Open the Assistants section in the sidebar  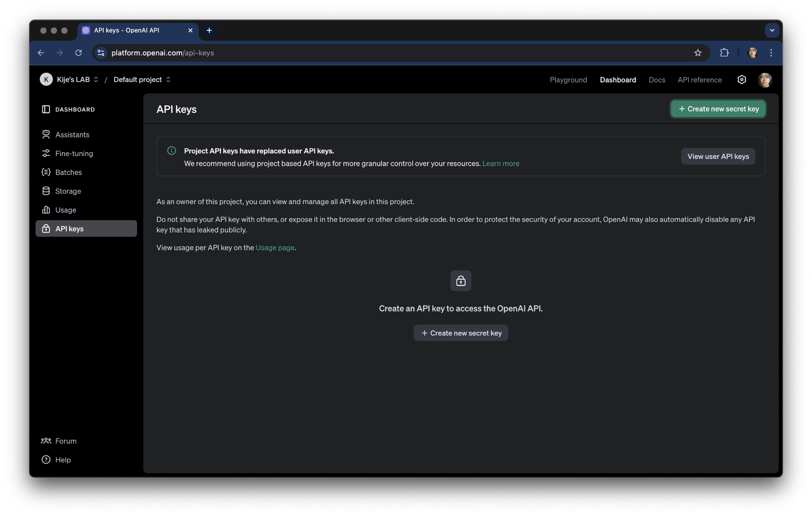pyautogui.click(x=72, y=134)
